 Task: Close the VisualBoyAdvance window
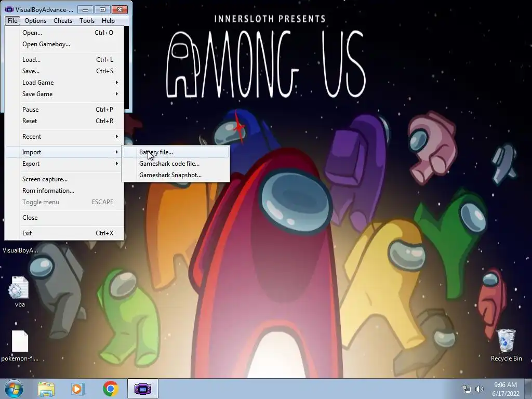[120, 9]
